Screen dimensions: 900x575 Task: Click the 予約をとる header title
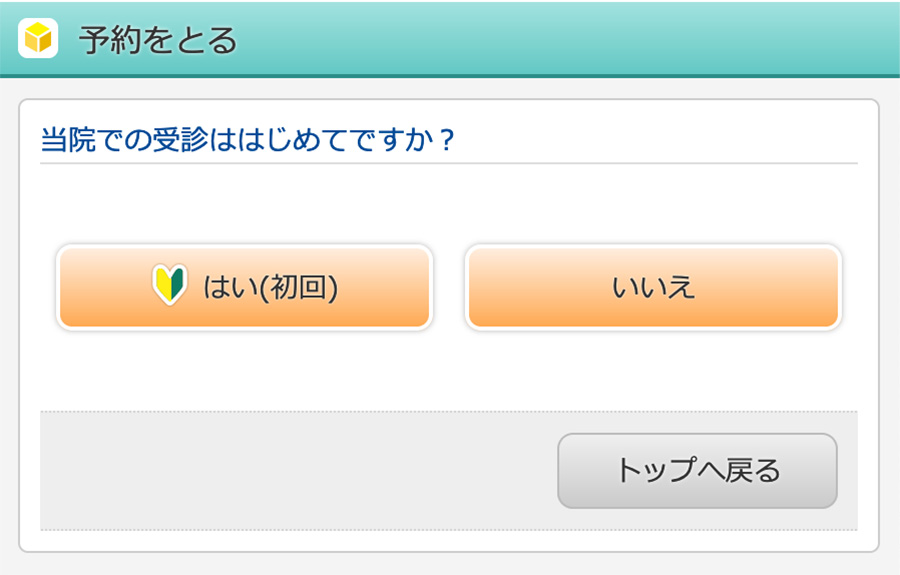(x=158, y=40)
